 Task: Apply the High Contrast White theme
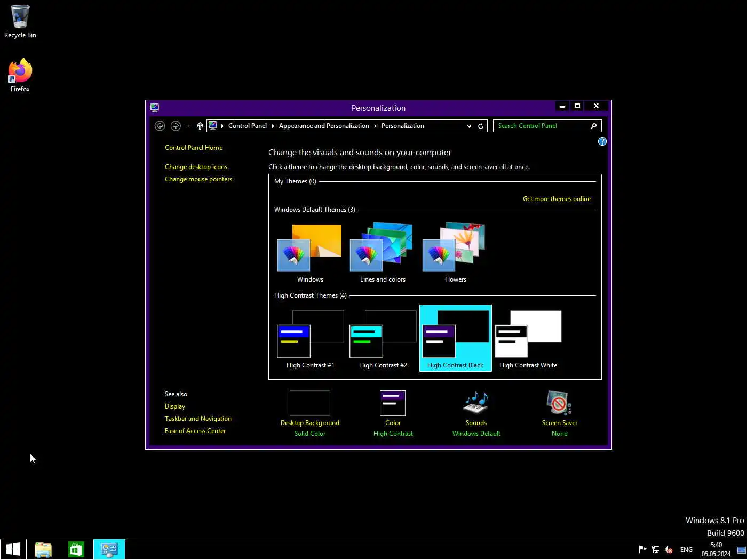pos(528,339)
